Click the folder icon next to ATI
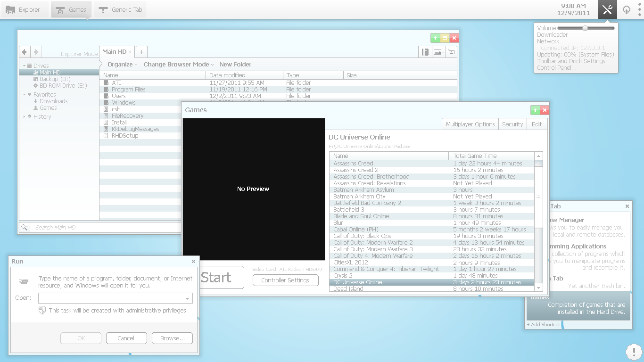This screenshot has width=644, height=362. click(x=106, y=83)
